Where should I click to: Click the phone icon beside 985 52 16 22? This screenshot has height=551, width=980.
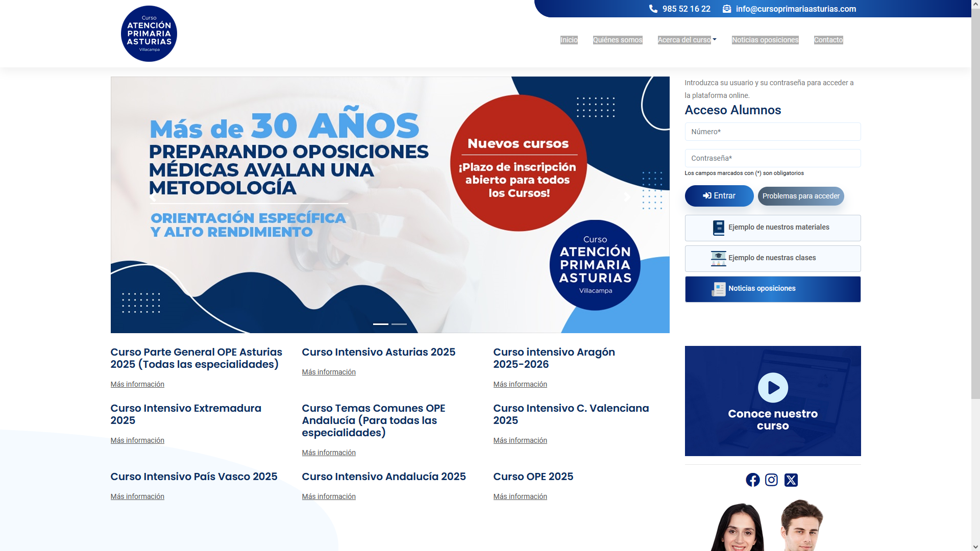pos(653,9)
